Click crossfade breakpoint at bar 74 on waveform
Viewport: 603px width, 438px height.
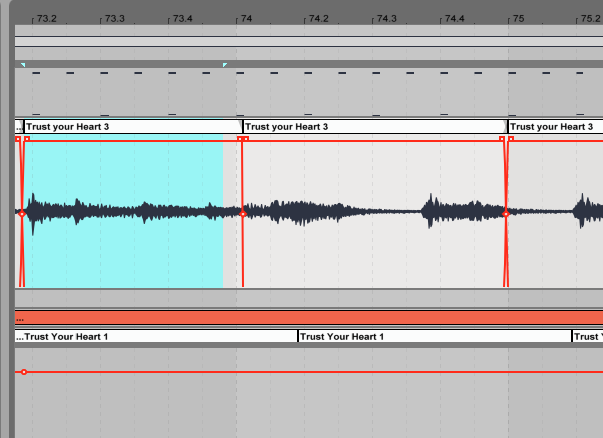(243, 213)
